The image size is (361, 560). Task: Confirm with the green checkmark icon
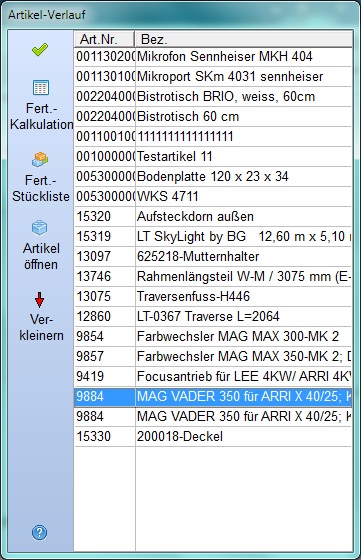tap(40, 49)
